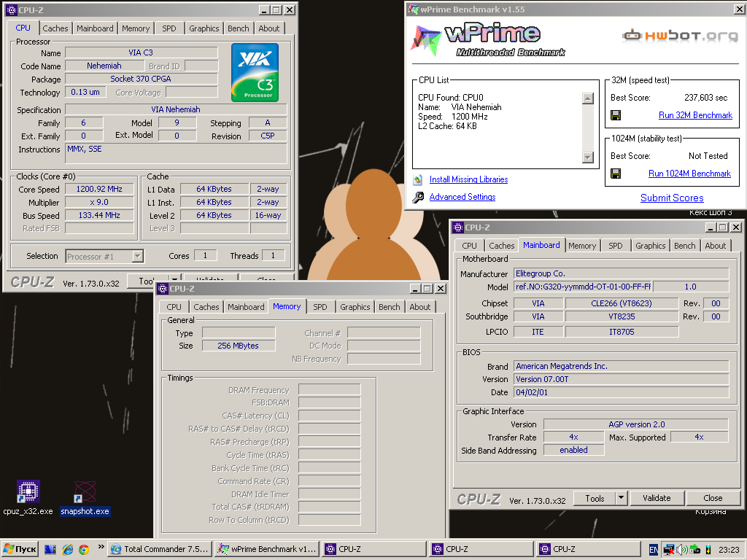Click Run 32M Benchmark link
Screen dimensions: 747x560
[x=695, y=115]
